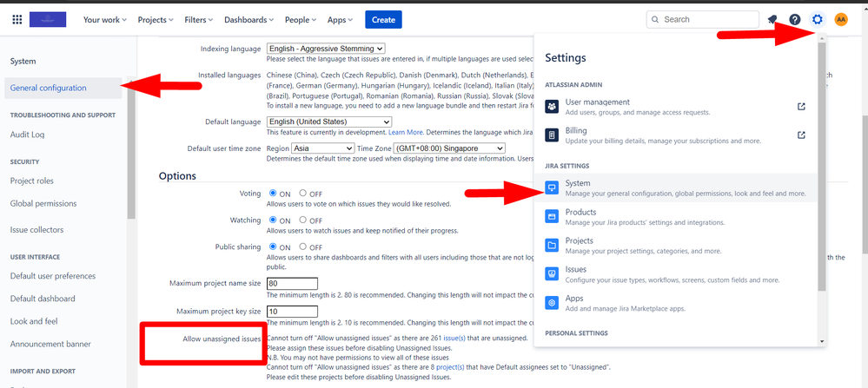Set Voting to ON
868x388 pixels.
(x=273, y=194)
